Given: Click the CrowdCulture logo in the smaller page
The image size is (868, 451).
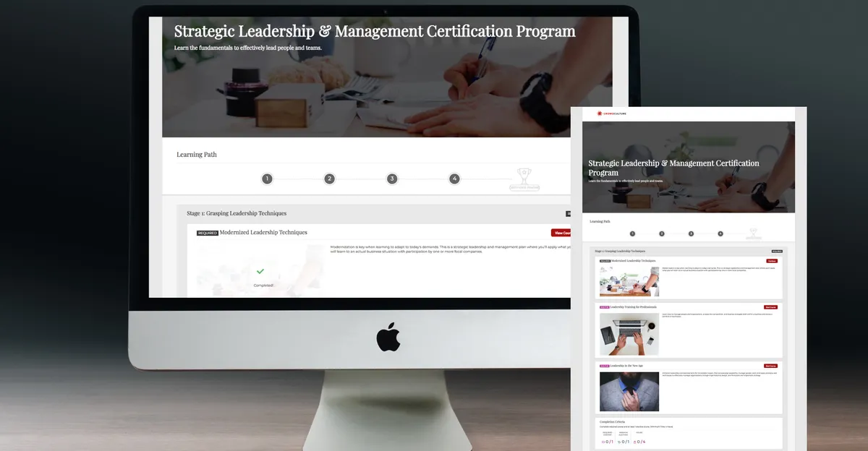Looking at the screenshot, I should click(x=610, y=113).
